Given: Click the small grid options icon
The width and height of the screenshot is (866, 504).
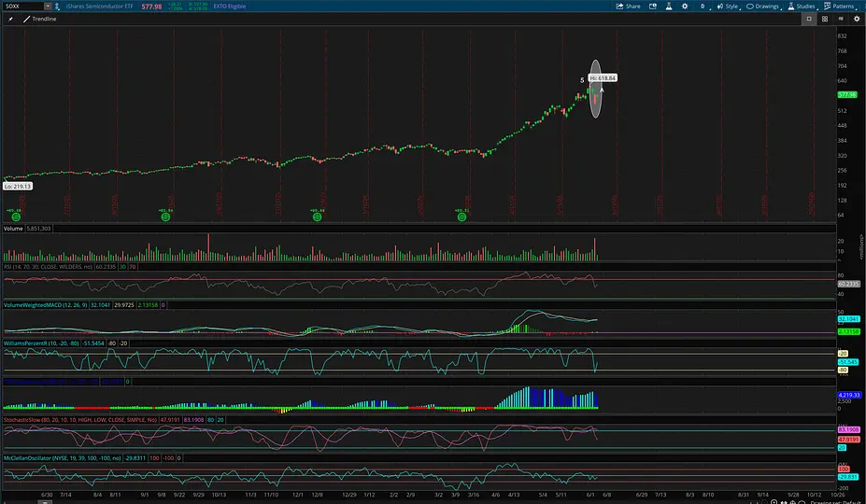Looking at the screenshot, I should [x=841, y=19].
